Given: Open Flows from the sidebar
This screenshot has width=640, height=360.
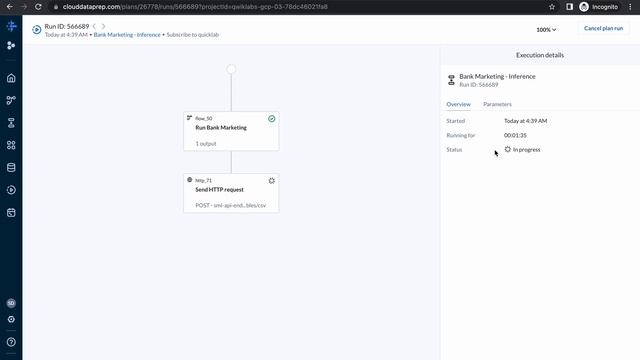Looking at the screenshot, I should [x=11, y=100].
